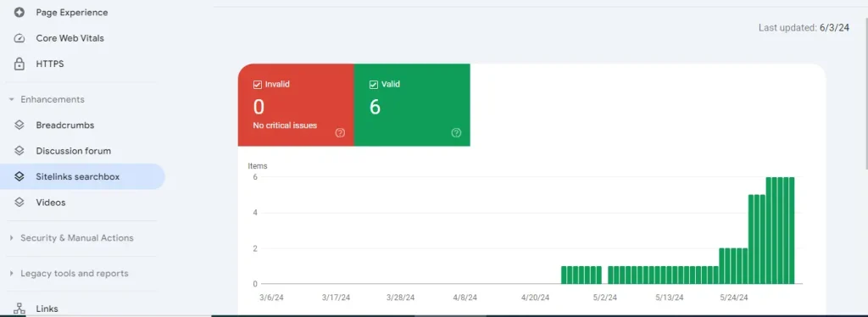Open the Videos enhancement report
This screenshot has width=868, height=317.
50,203
